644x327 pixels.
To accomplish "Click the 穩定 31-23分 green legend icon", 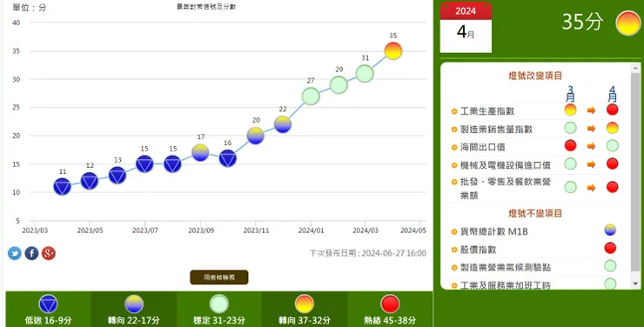I will point(219,304).
